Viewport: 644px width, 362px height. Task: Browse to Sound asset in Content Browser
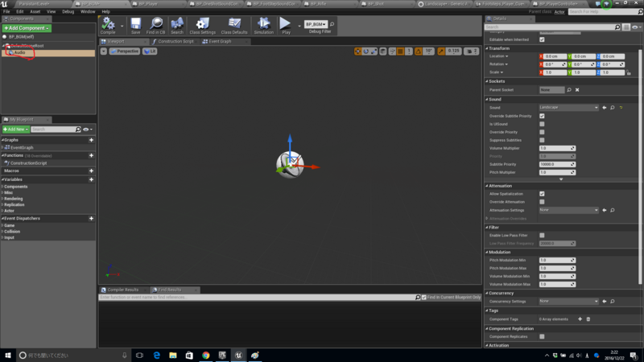(613, 108)
